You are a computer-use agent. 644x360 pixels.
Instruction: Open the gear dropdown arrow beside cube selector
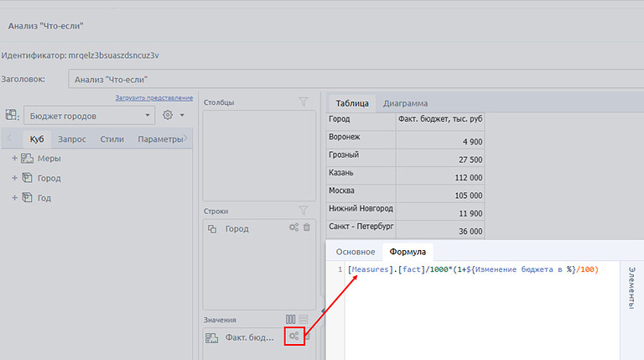click(x=182, y=115)
